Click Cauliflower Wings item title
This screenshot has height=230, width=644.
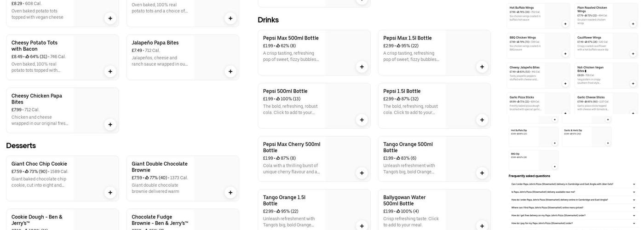[589, 38]
